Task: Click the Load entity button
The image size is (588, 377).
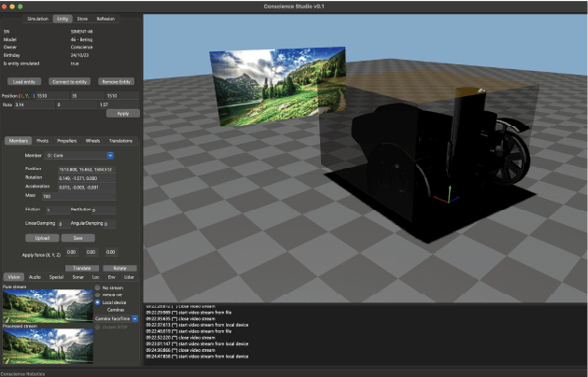Action: point(24,82)
